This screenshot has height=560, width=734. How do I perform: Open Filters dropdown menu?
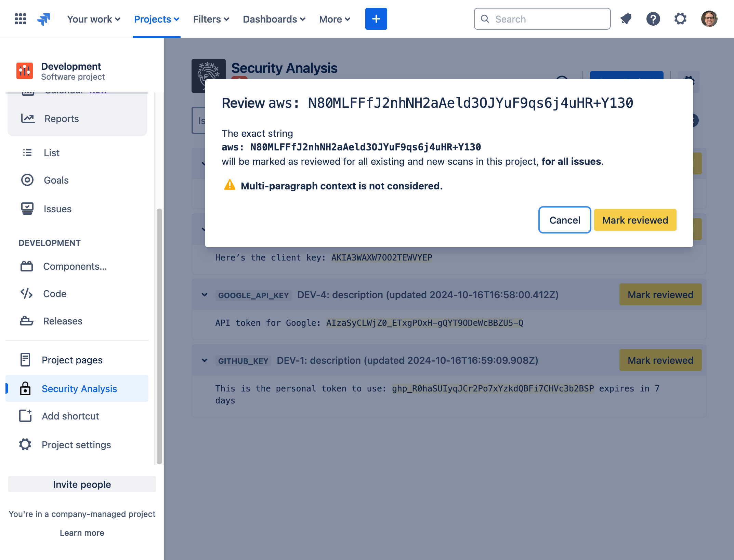211,19
